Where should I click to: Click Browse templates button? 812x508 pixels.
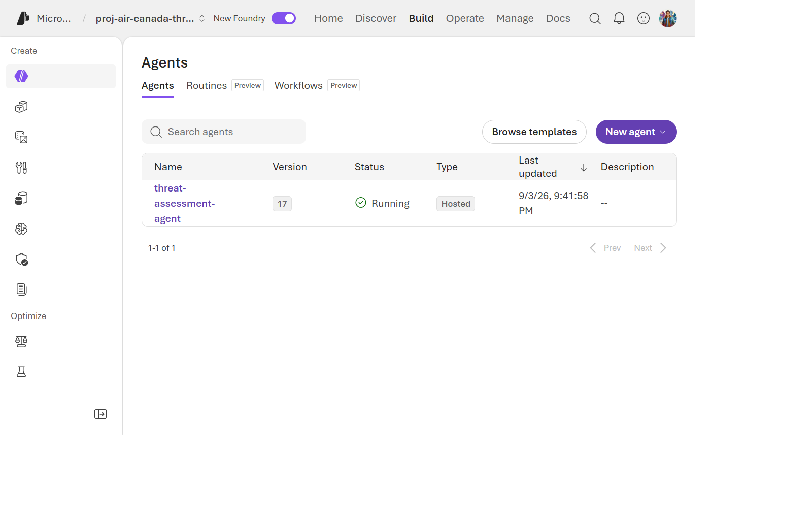pos(534,132)
